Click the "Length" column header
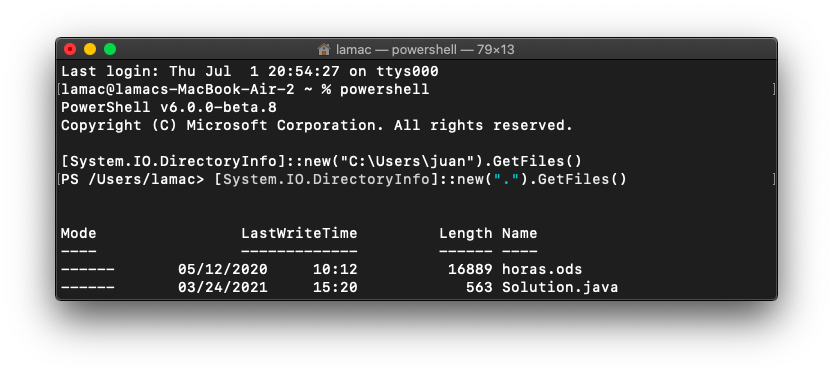The image size is (833, 374). coord(466,233)
